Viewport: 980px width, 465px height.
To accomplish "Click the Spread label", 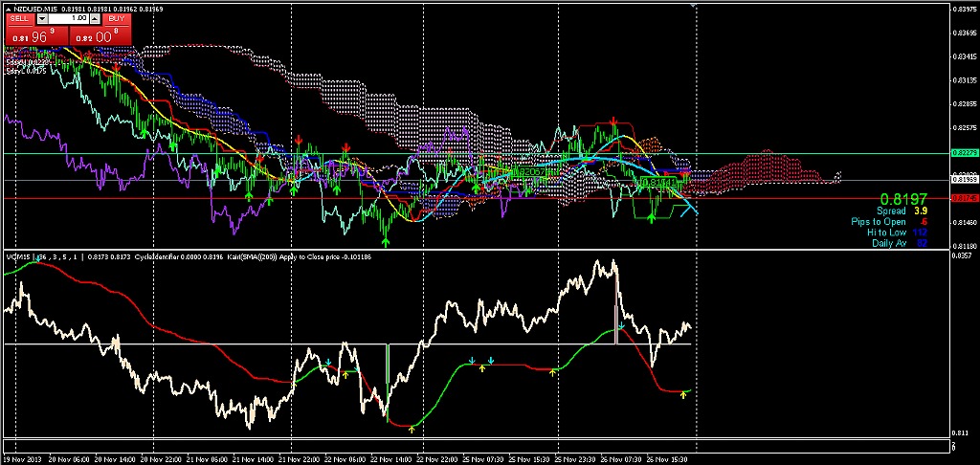I will [891, 211].
